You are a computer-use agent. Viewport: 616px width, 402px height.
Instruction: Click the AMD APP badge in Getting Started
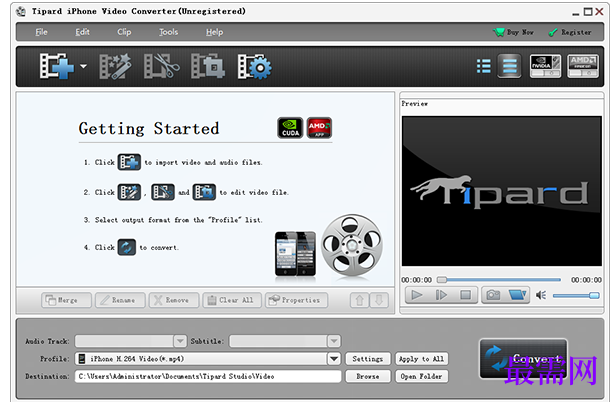coord(319,128)
